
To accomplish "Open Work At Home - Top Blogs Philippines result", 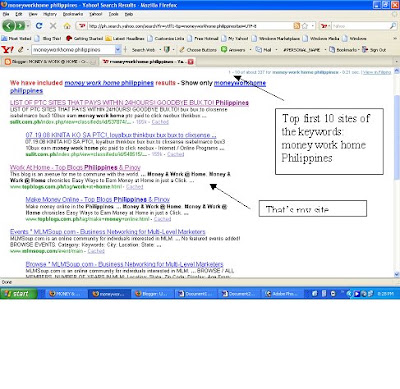I will click(75, 167).
